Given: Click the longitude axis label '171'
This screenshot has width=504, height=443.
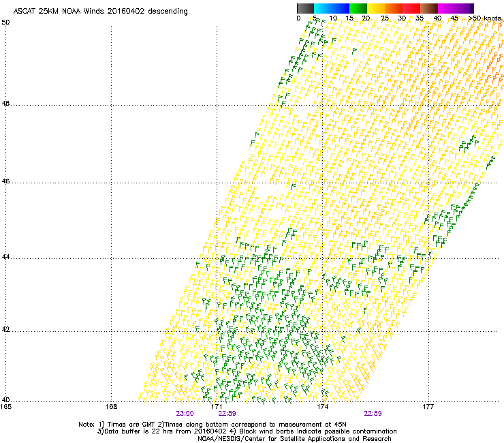Looking at the screenshot, I should tap(217, 406).
